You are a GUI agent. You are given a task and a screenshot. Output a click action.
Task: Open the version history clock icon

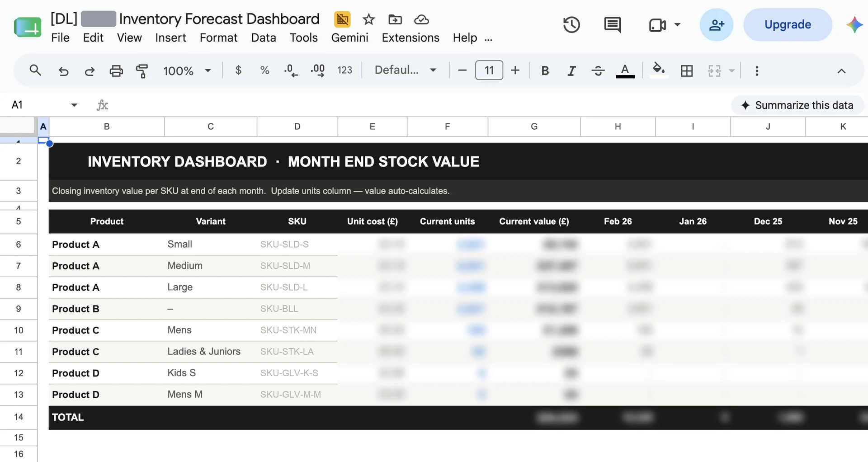click(x=571, y=24)
